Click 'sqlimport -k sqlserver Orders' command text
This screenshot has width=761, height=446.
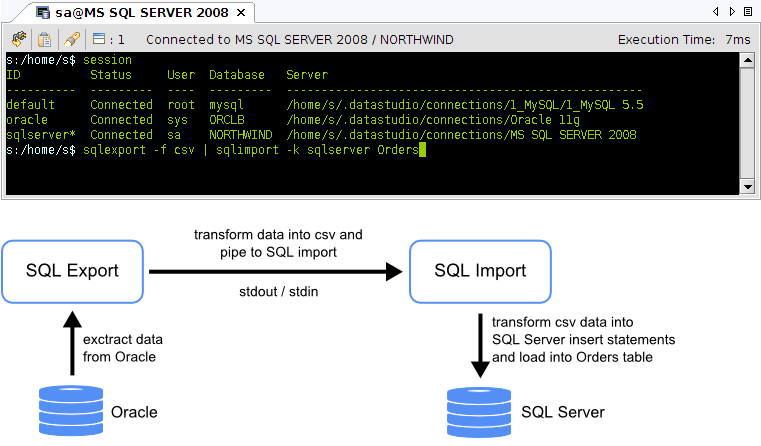tap(317, 150)
